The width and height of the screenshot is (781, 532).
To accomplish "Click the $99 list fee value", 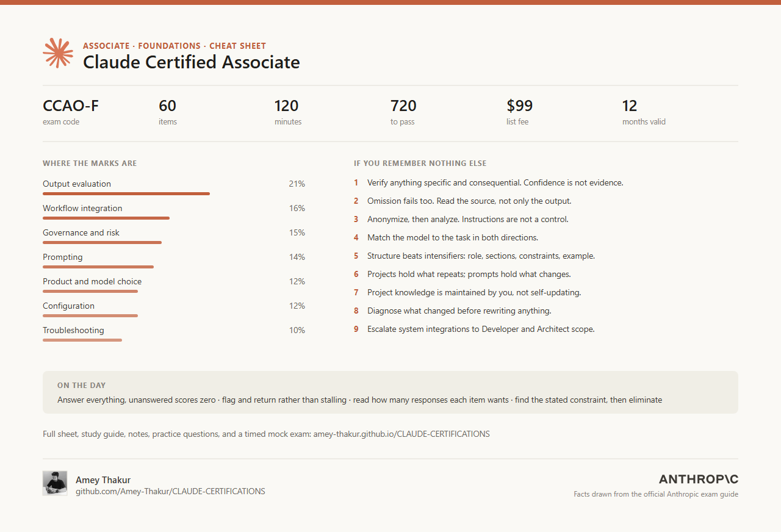I will click(x=520, y=106).
